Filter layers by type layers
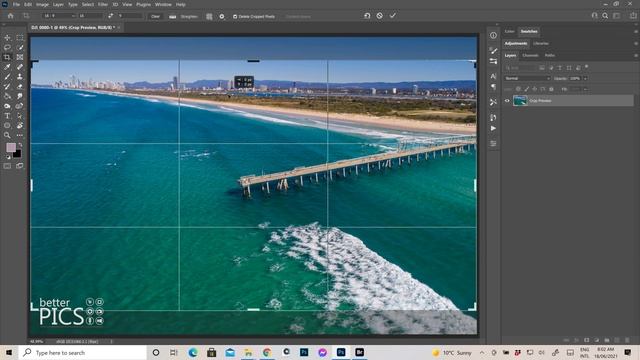640x360 pixels. tap(560, 68)
